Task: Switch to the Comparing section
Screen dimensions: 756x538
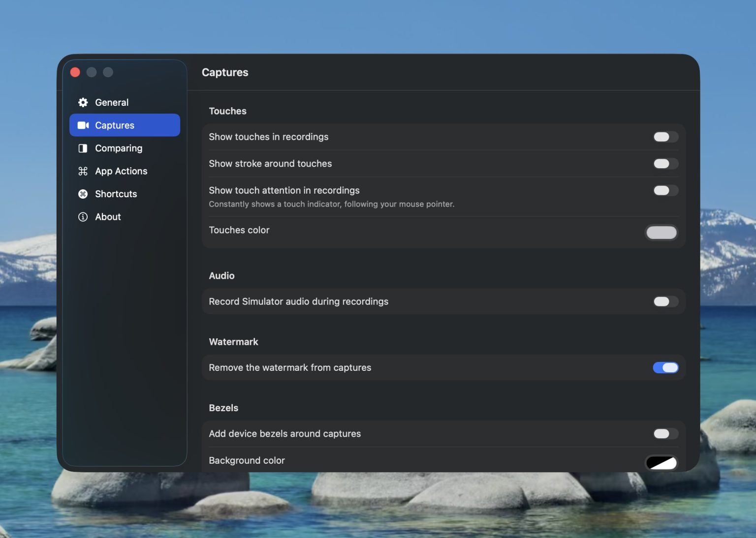Action: (118, 148)
